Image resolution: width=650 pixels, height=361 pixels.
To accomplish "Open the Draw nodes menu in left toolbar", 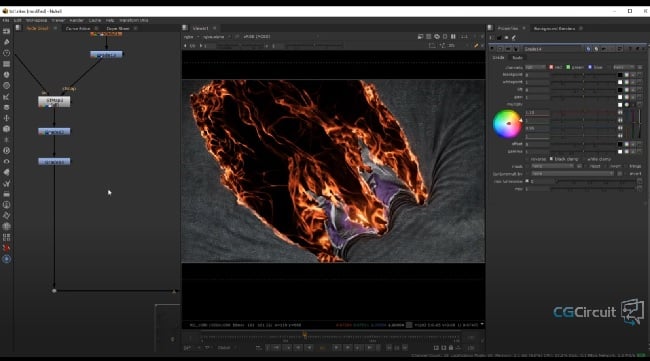I will tap(6, 42).
